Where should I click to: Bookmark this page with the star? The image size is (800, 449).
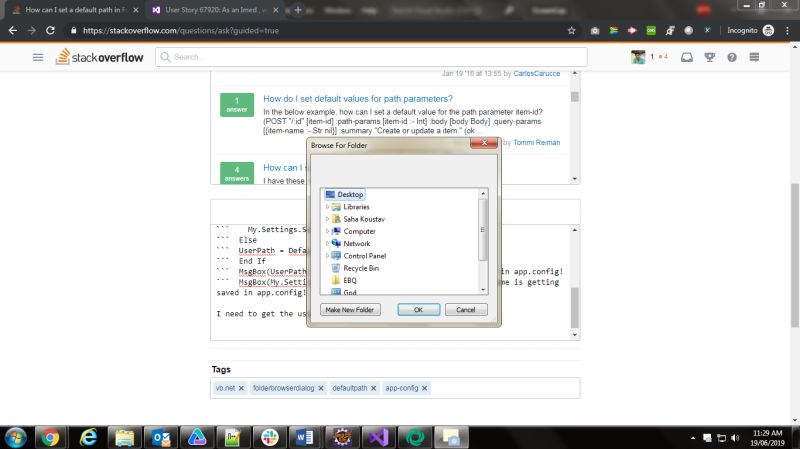571,31
